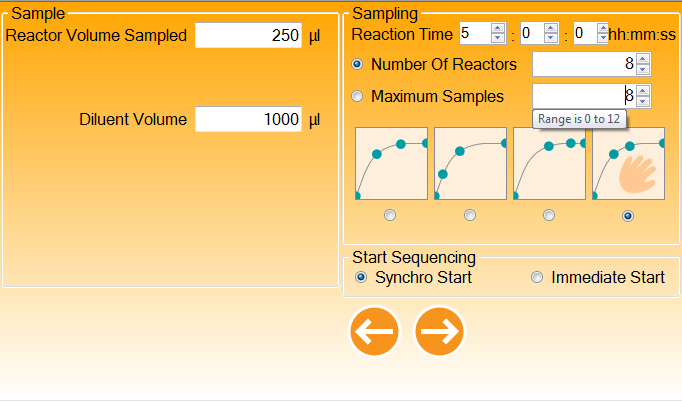Choose the Immediate Start option
This screenshot has width=682, height=403.
pyautogui.click(x=537, y=278)
